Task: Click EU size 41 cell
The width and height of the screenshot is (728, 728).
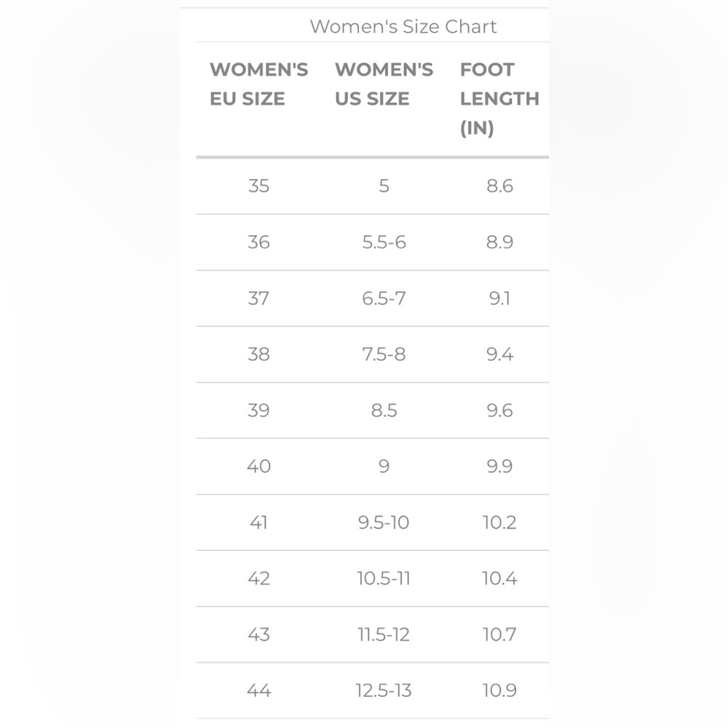Action: [x=258, y=522]
